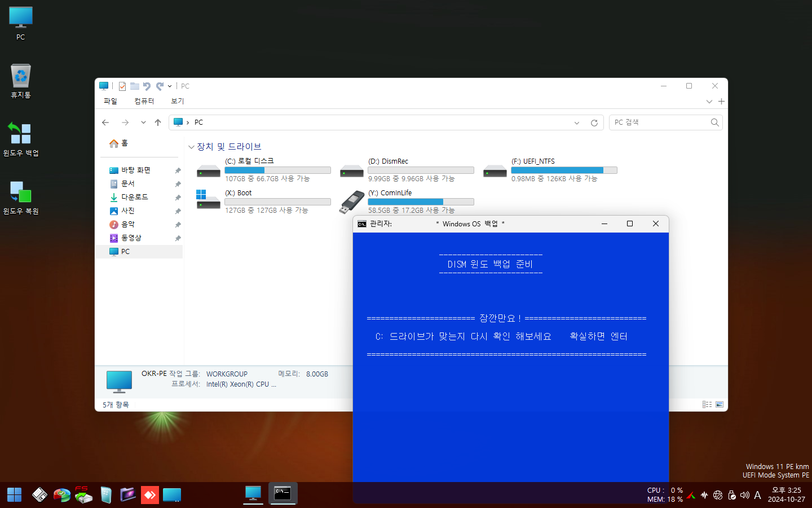Select 홈 in the navigation pane

click(119, 143)
